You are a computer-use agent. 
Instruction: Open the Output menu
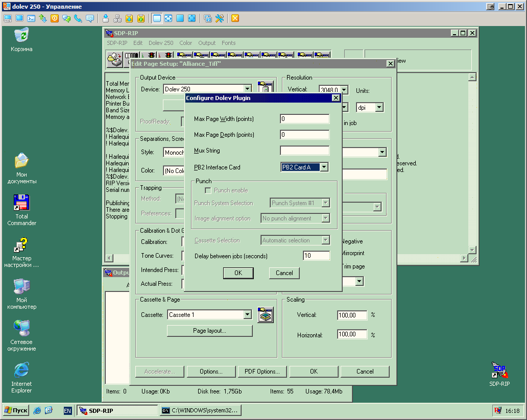pyautogui.click(x=207, y=43)
